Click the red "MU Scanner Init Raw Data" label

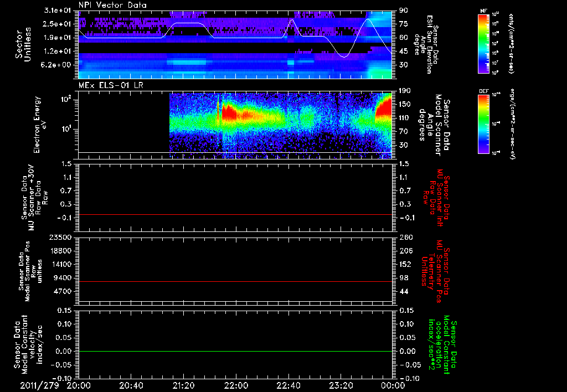click(x=436, y=198)
